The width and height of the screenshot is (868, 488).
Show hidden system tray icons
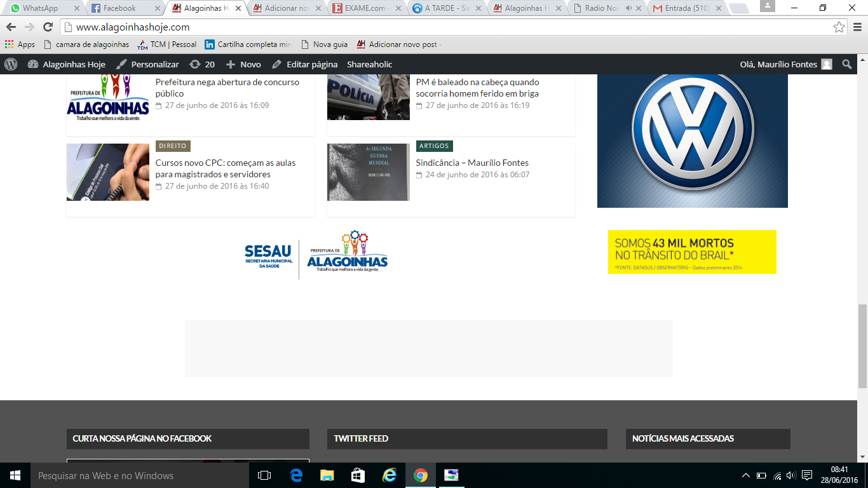point(745,475)
